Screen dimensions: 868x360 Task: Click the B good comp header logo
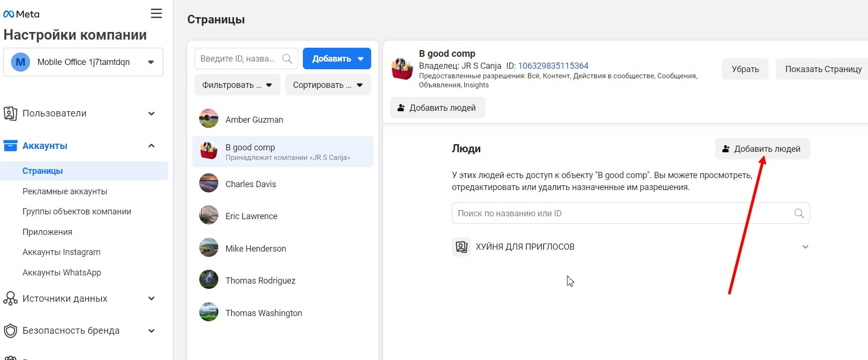pos(402,69)
